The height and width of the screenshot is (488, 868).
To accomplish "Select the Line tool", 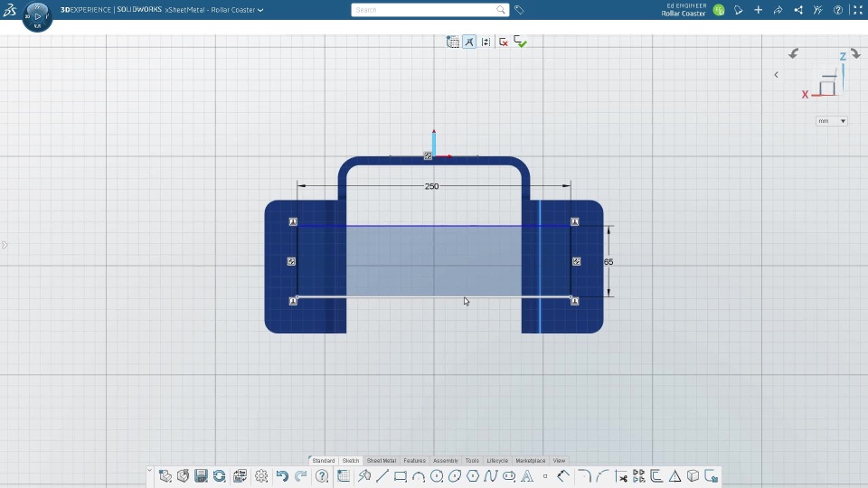I will (382, 476).
